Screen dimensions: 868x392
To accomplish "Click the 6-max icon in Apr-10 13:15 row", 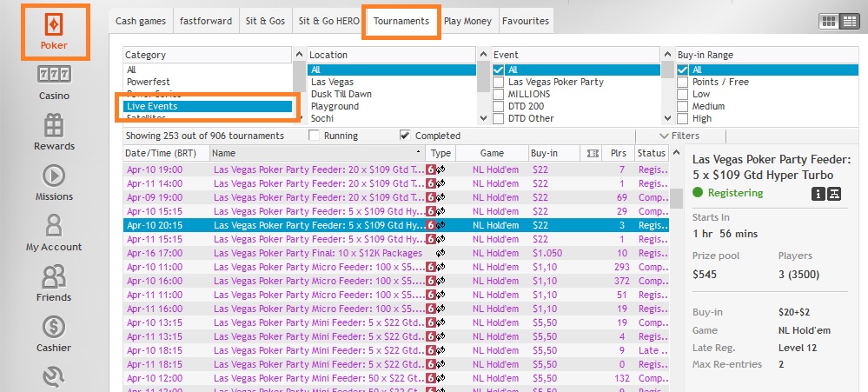I will [x=431, y=322].
